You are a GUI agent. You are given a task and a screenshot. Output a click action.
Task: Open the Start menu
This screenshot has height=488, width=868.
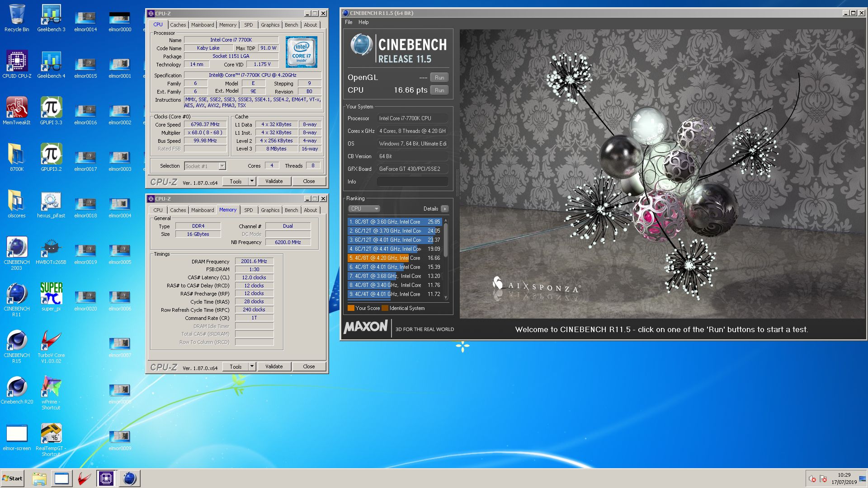coord(13,479)
